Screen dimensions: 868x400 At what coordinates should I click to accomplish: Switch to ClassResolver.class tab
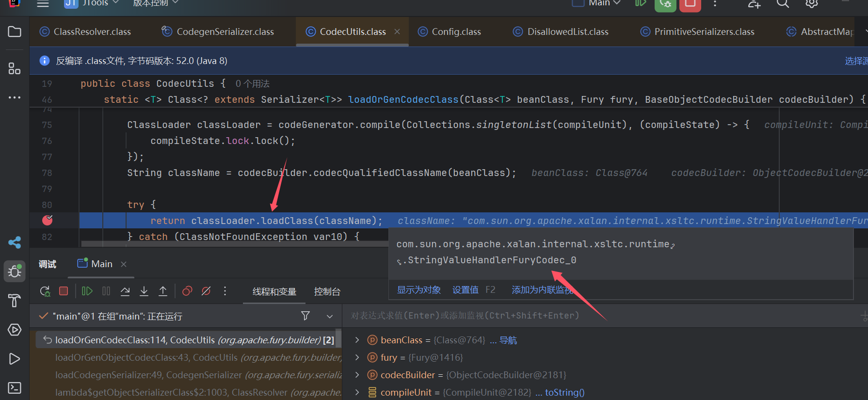click(85, 32)
